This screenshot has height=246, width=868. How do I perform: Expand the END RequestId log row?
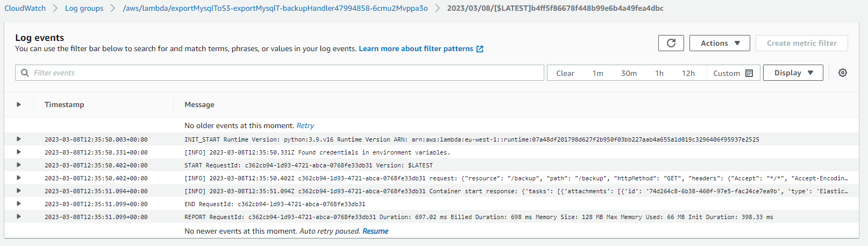coord(19,203)
